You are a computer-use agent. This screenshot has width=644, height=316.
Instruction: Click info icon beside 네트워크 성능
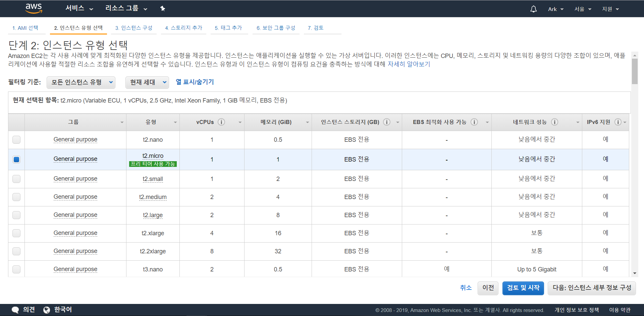pos(555,122)
